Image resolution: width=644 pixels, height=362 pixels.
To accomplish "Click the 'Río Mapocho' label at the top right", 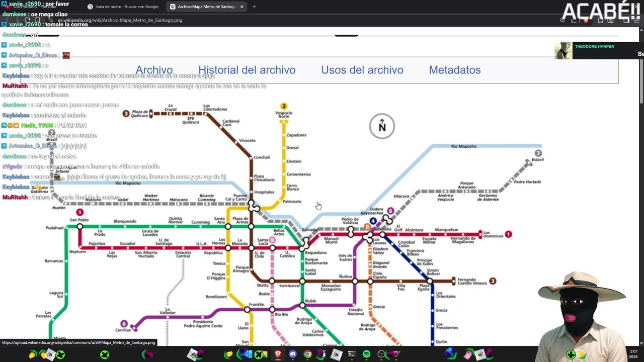I will 463,146.
